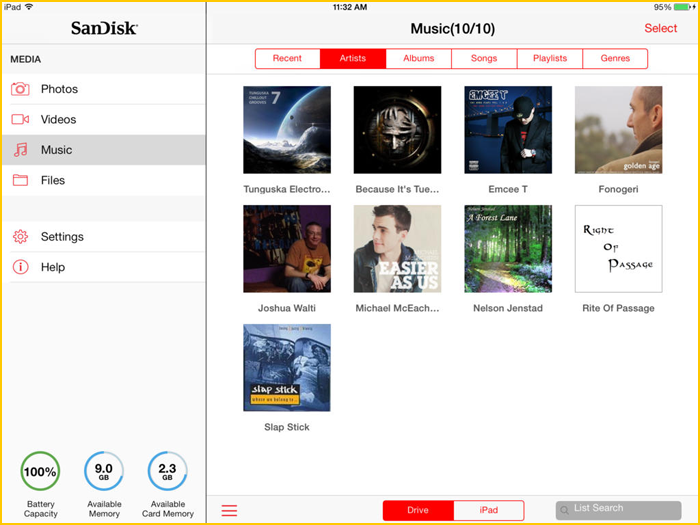Select the Videos camcorder icon

[x=20, y=120]
